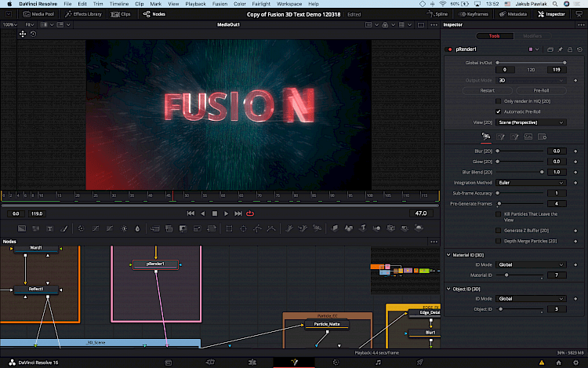The height and width of the screenshot is (368, 588).
Task: Toggle pRender1 enable switch
Action: pos(450,49)
